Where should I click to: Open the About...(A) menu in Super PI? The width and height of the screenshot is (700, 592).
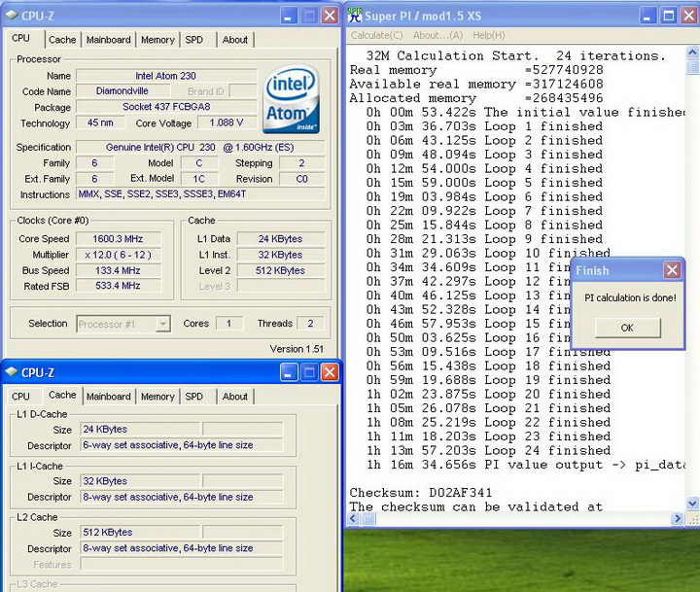point(437,35)
